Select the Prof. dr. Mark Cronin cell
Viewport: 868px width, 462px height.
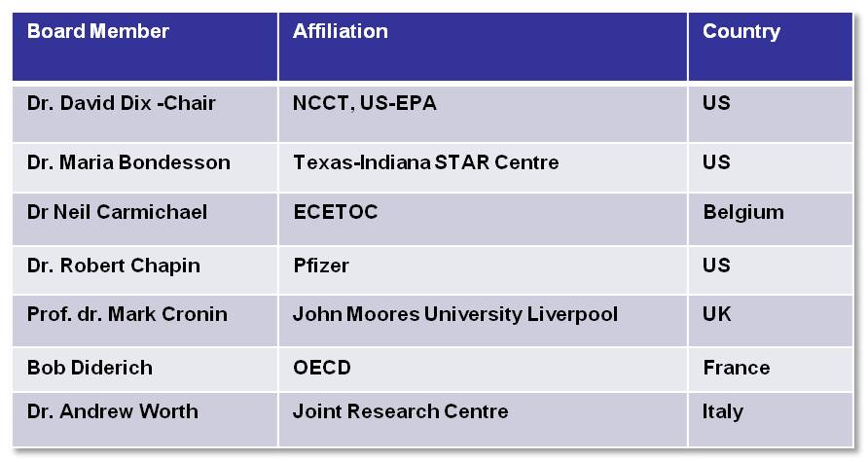tap(127, 314)
